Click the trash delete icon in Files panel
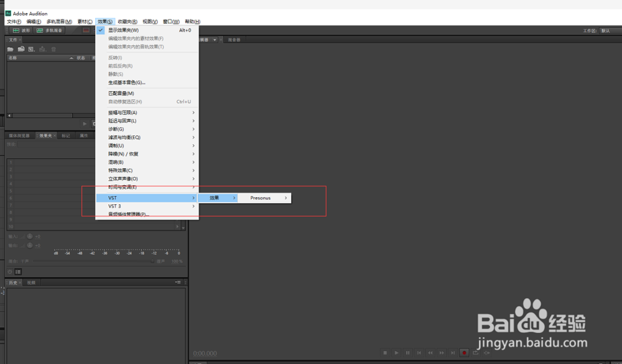 coord(53,49)
